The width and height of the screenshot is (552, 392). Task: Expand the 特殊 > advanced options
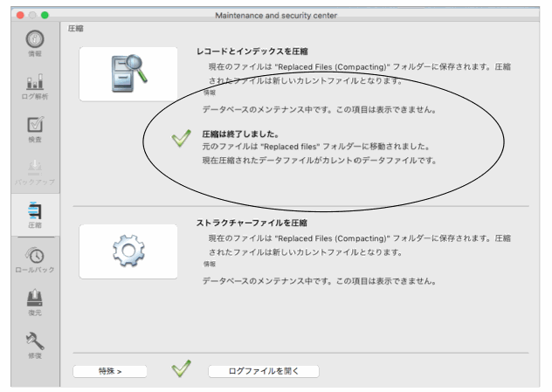[110, 371]
